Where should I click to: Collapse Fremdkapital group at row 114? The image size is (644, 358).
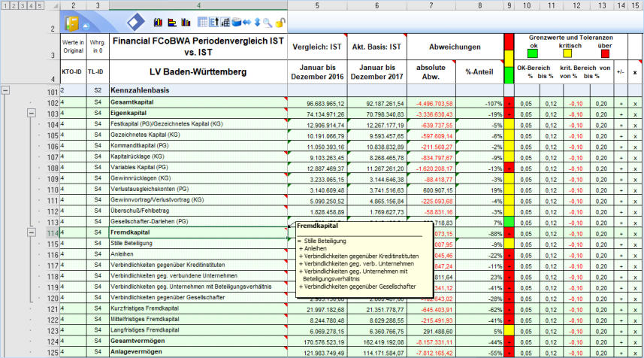30,234
